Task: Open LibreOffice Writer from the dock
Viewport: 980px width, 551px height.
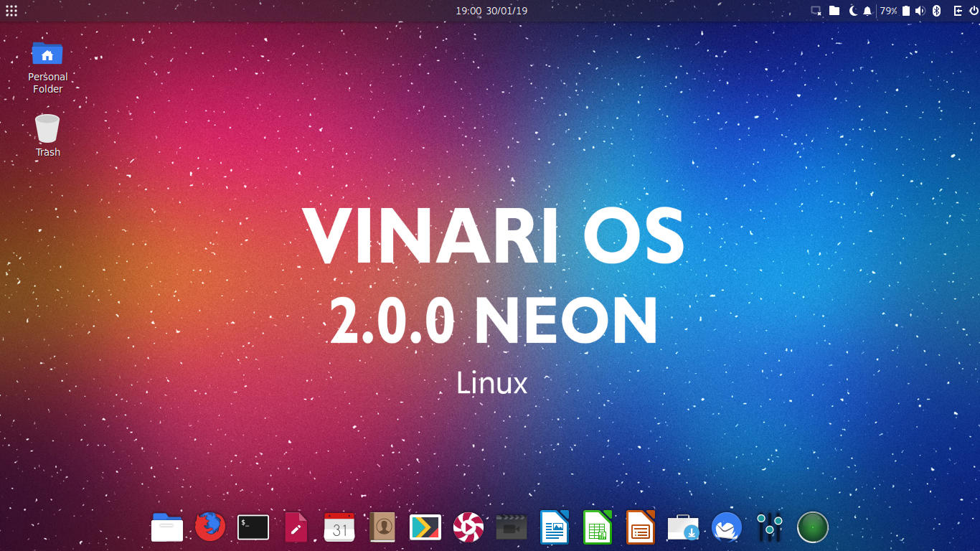Action: click(555, 527)
